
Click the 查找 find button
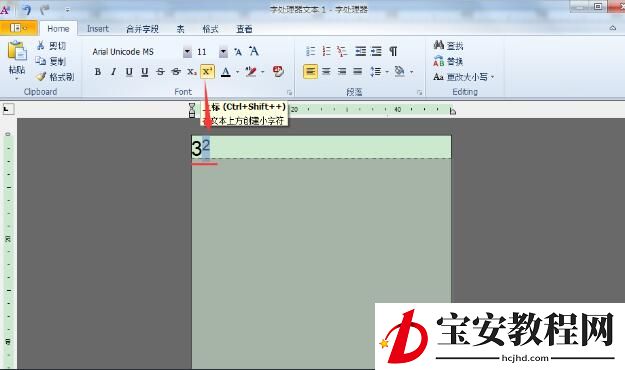(448, 45)
